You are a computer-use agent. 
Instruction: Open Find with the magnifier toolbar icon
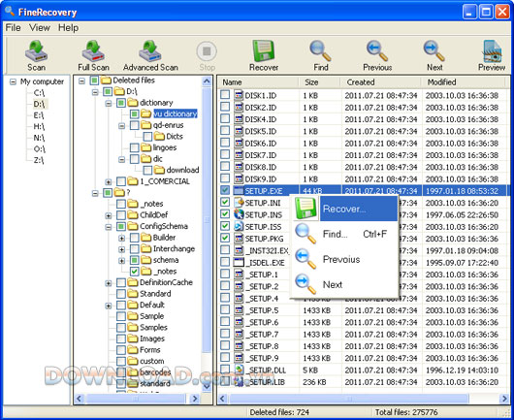tap(320, 51)
